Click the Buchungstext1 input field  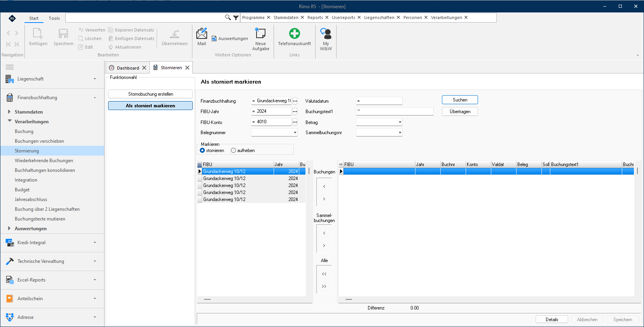394,111
